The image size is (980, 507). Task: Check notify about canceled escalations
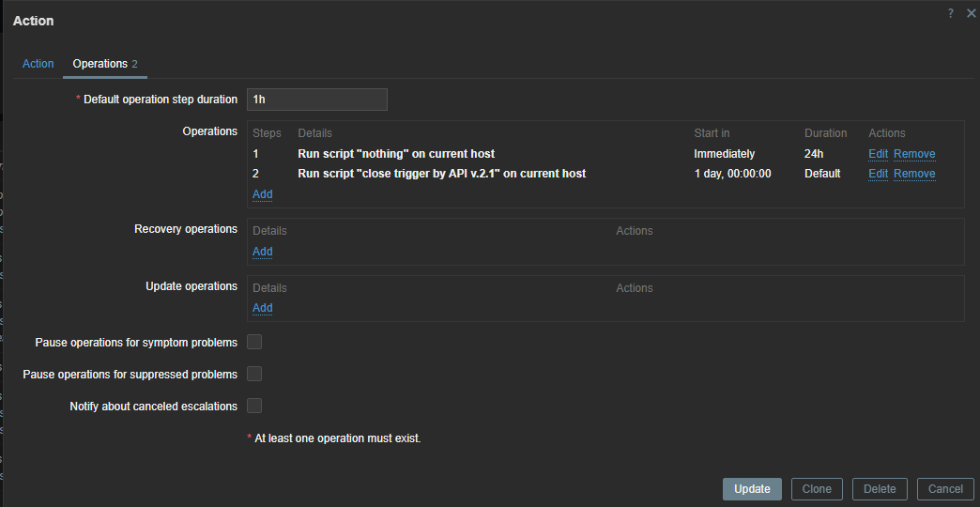pos(254,406)
